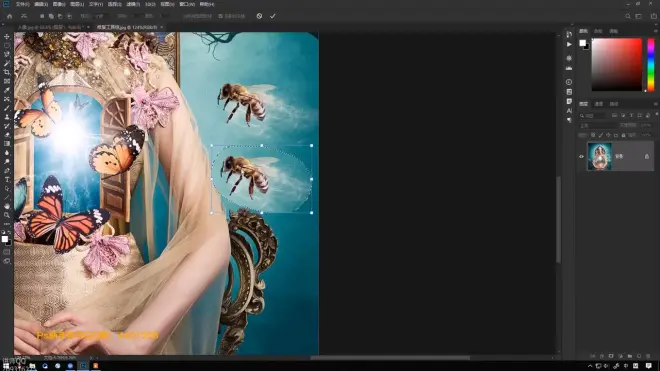
Task: Select the Path Selection tool
Action: 7,188
